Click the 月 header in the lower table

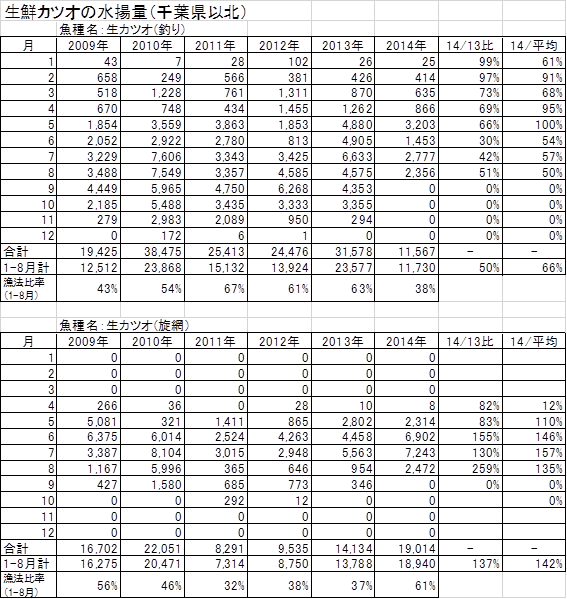point(28,342)
